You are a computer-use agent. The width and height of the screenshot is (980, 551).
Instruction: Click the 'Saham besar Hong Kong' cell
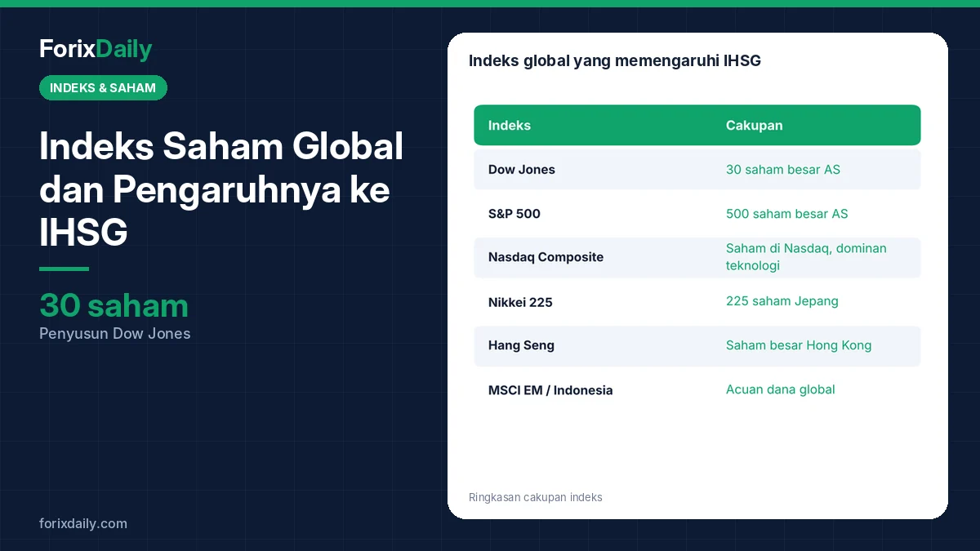pos(799,345)
